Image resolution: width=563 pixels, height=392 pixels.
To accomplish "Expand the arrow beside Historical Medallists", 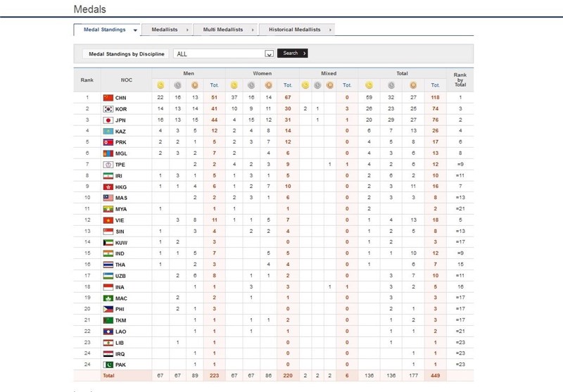I will pos(330,30).
